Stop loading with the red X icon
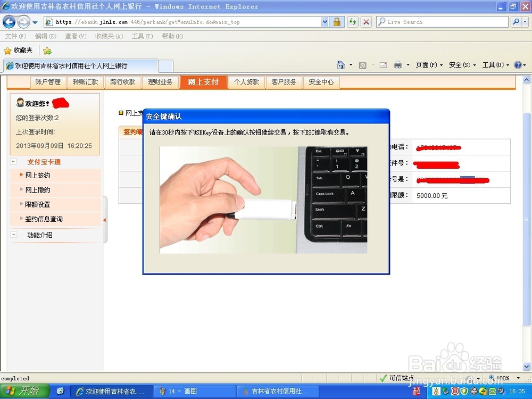Screen dimensions: 532x399 (x=366, y=22)
